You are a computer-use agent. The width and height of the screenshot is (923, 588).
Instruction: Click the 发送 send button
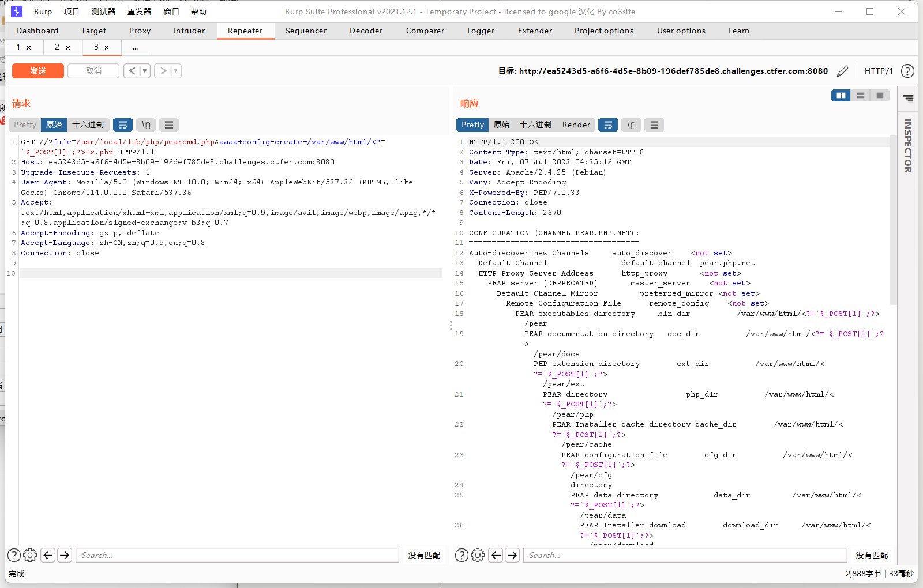pos(38,71)
